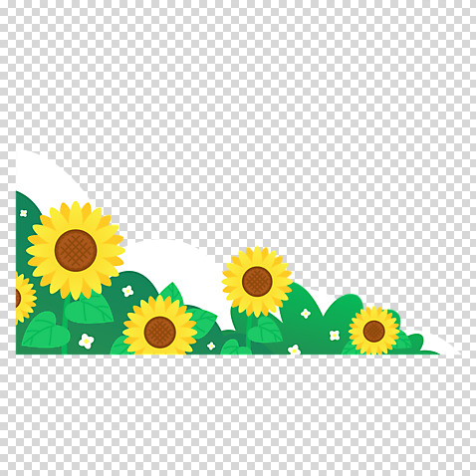
Task: Click the pointed green leaf above bottom middle sunflower
Action: pyautogui.click(x=172, y=293)
